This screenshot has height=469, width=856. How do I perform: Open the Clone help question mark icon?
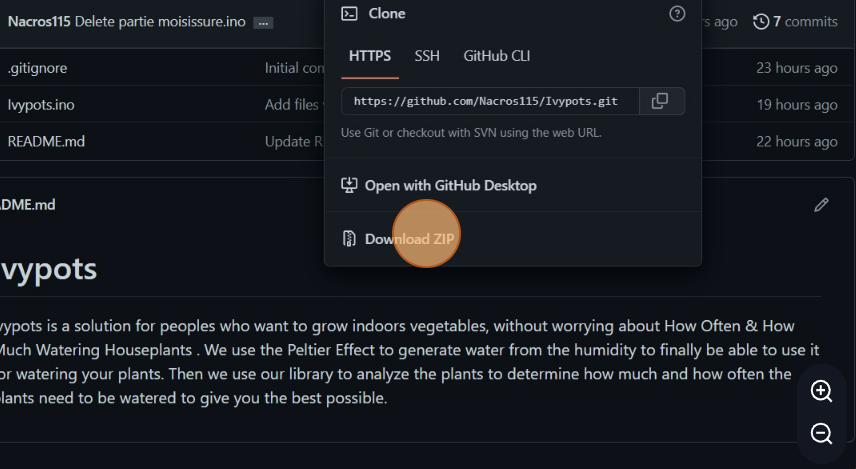pos(677,14)
